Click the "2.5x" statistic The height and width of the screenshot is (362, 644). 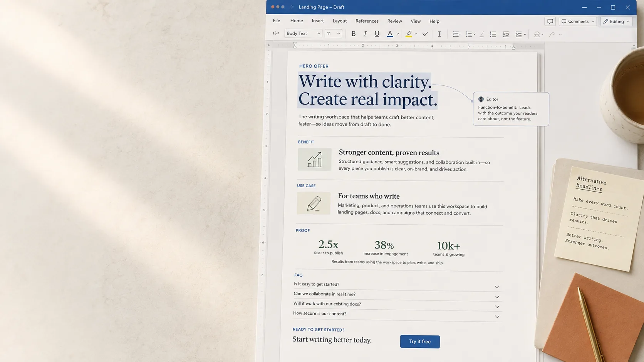(x=328, y=244)
